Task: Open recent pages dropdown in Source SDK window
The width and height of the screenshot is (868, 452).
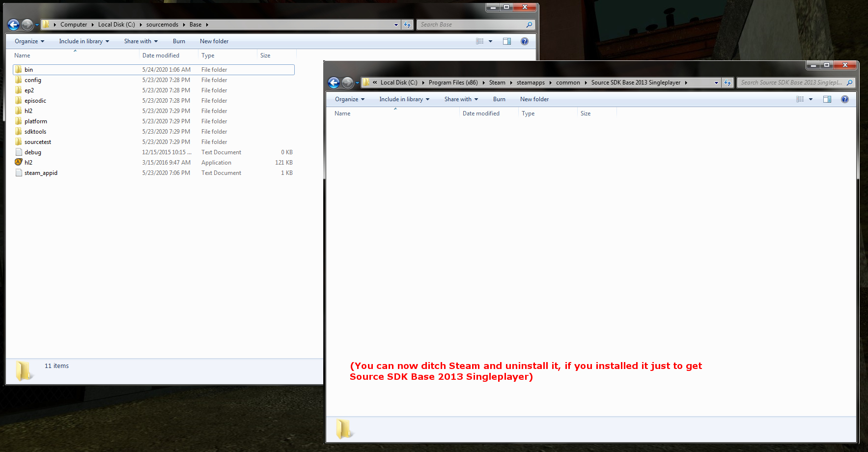Action: 357,83
